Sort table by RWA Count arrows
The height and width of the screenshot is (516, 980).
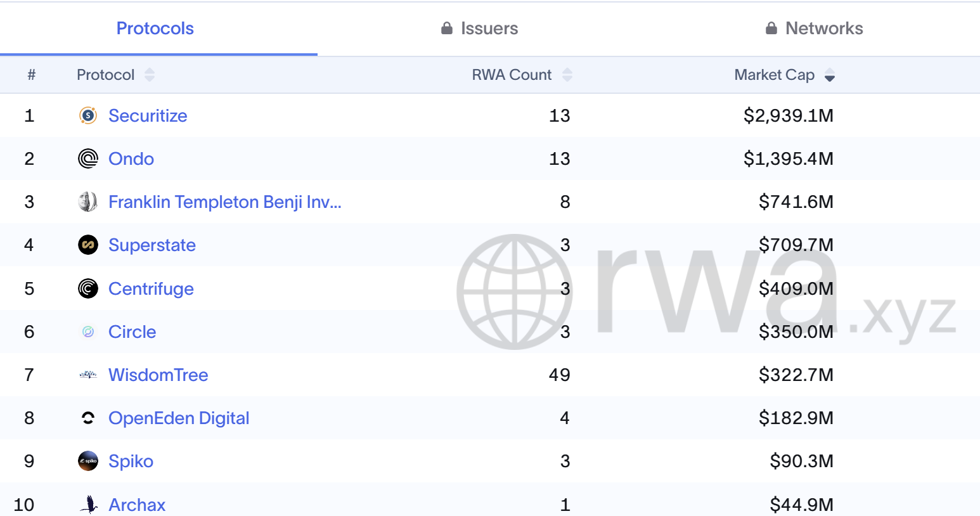coord(567,75)
